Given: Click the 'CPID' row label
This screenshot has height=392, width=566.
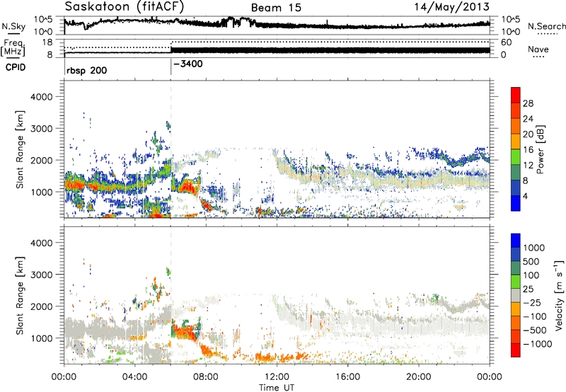Looking at the screenshot, I should [x=16, y=67].
